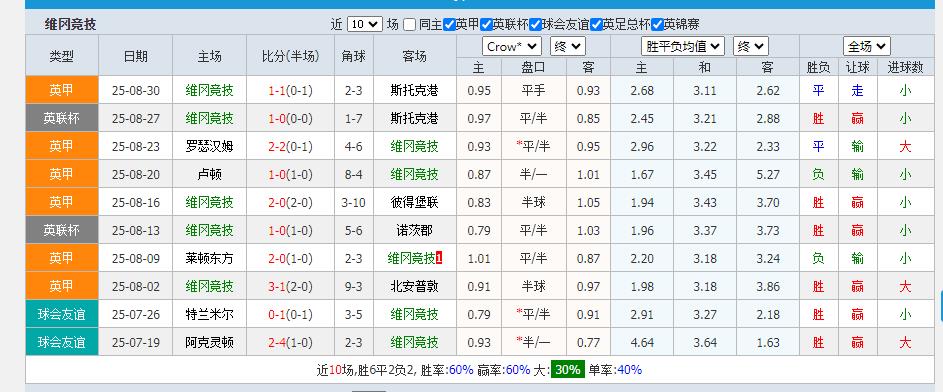Viewport: 943px width, 392px height.
Task: Click corner count 3-10 on 25-08-16 row
Action: click(353, 203)
